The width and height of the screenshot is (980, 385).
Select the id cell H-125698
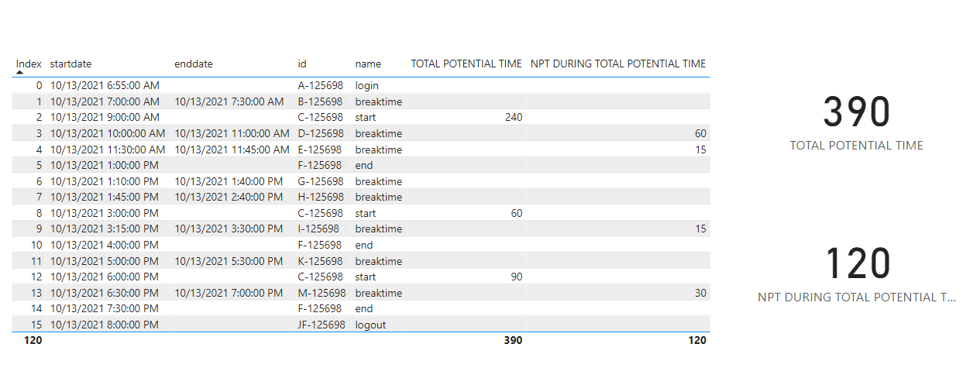321,197
